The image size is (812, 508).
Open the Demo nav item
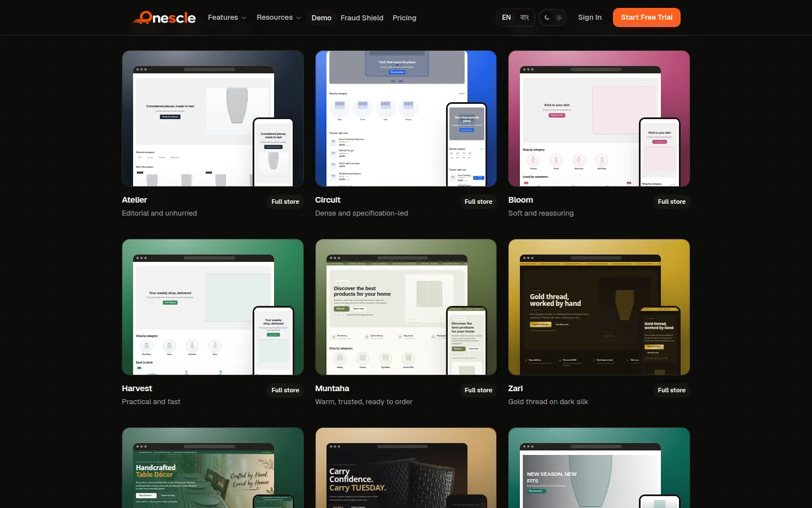[321, 17]
